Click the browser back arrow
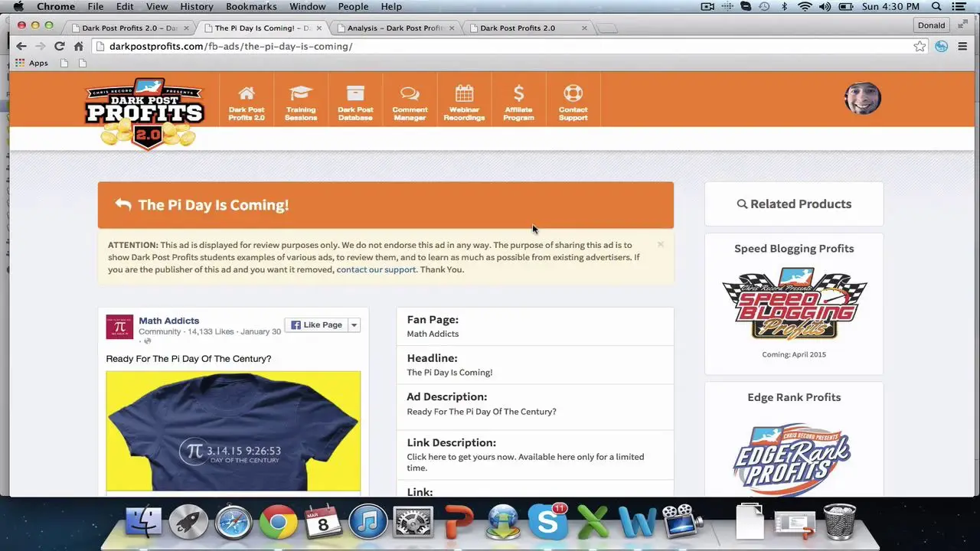Screen dimensions: 980x551 click(21, 46)
